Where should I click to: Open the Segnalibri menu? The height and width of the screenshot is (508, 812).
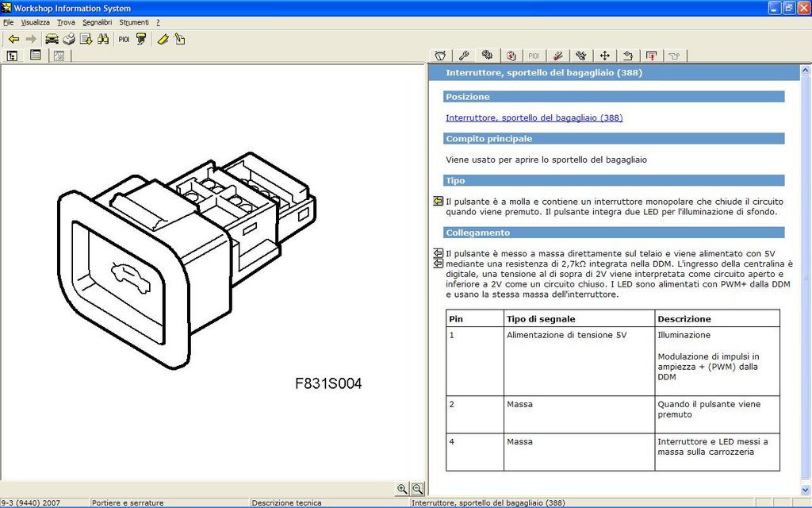click(98, 22)
